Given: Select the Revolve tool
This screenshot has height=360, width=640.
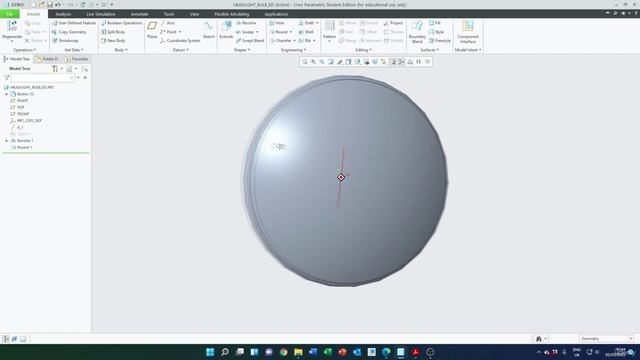Looking at the screenshot, I should click(246, 23).
